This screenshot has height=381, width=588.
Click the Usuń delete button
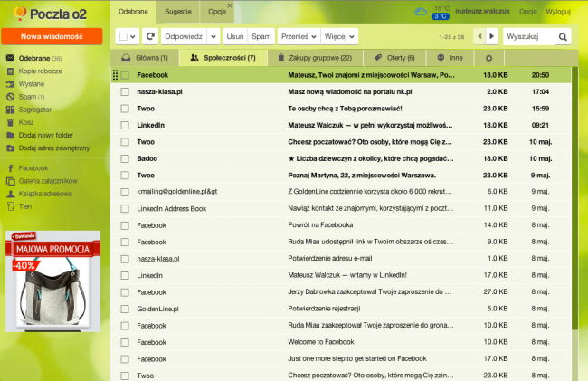(x=235, y=37)
